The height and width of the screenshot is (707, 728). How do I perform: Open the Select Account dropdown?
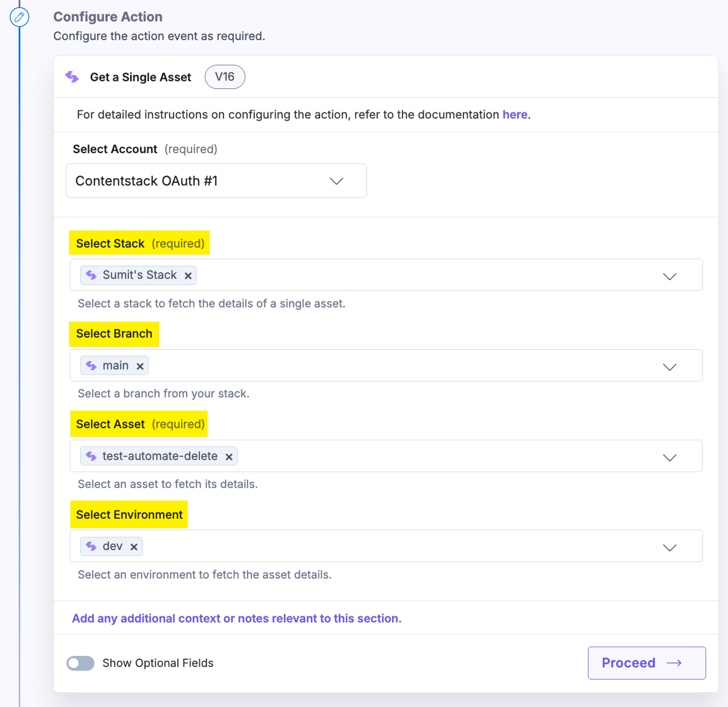216,180
